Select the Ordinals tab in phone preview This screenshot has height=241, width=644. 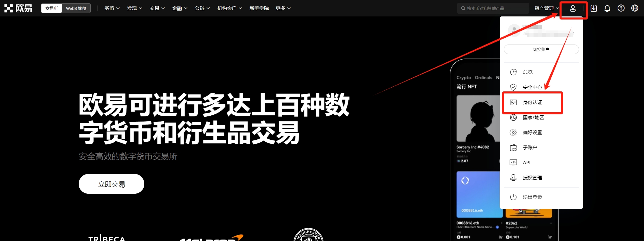[x=484, y=78]
